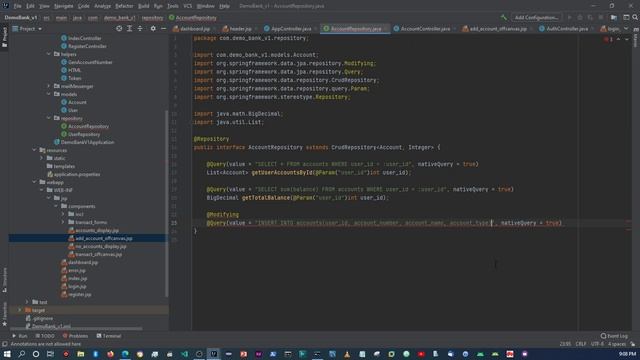
Task: Click the Select Opened File locate icon
Action: (119, 29)
